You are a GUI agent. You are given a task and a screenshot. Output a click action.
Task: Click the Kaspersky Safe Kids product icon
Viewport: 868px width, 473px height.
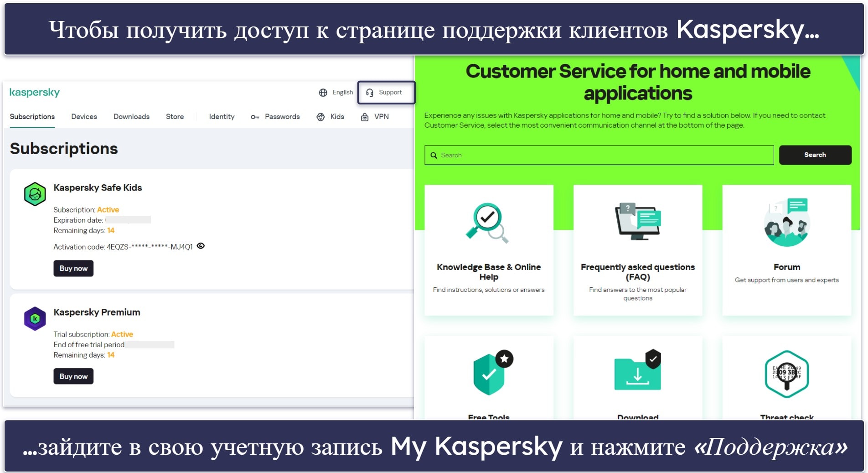tap(35, 194)
